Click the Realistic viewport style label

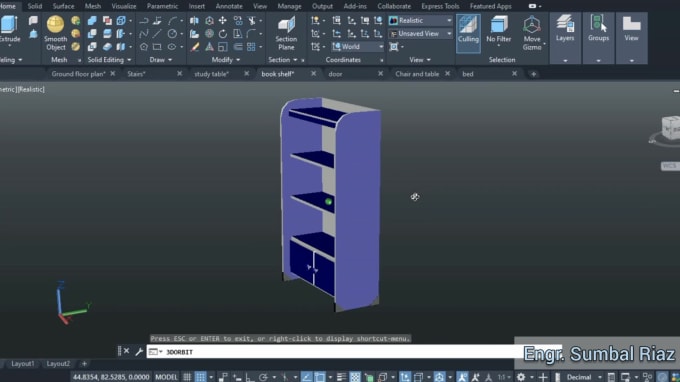[31, 89]
